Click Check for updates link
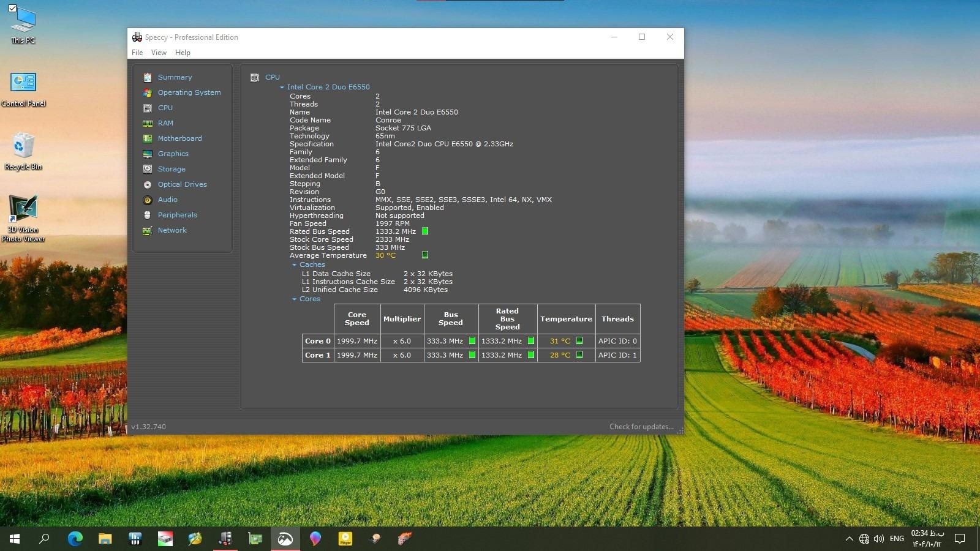 [x=641, y=427]
